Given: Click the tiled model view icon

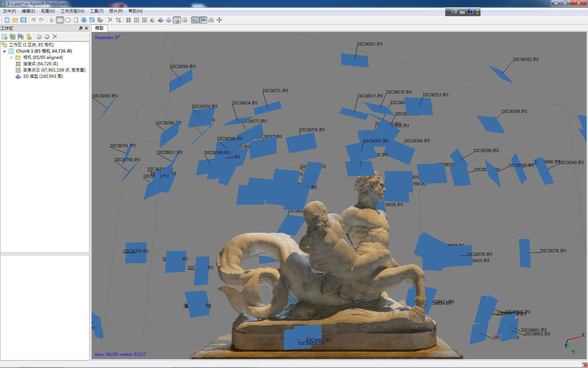Looking at the screenshot, I should (x=185, y=20).
